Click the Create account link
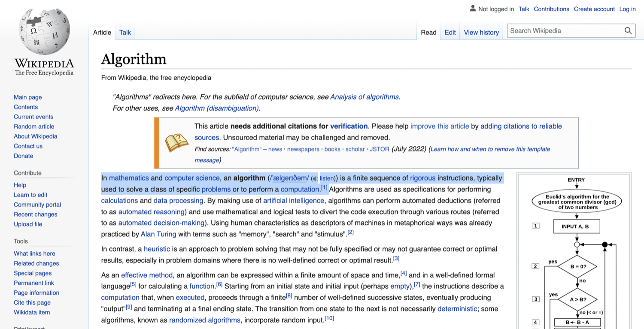The height and width of the screenshot is (329, 644). click(x=595, y=9)
